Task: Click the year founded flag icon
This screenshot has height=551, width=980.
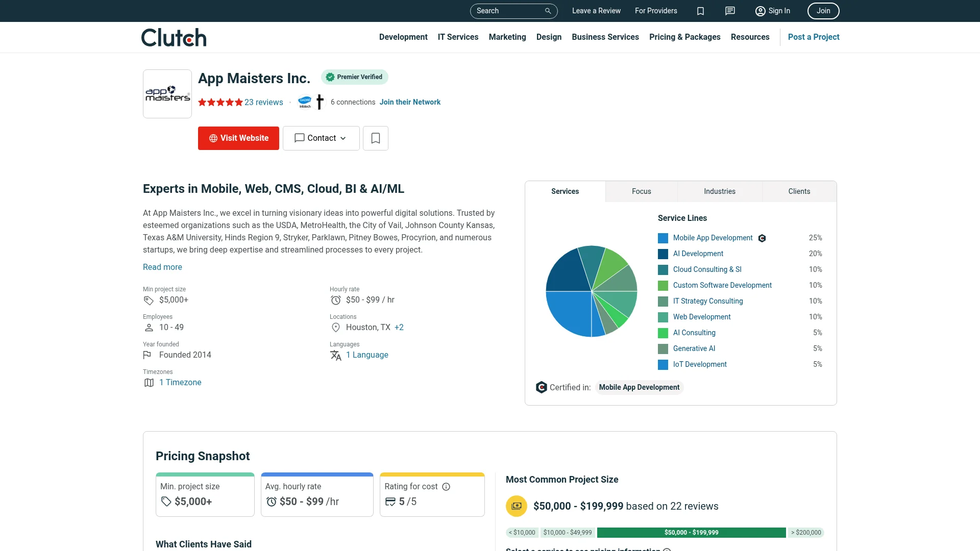Action: pos(147,355)
